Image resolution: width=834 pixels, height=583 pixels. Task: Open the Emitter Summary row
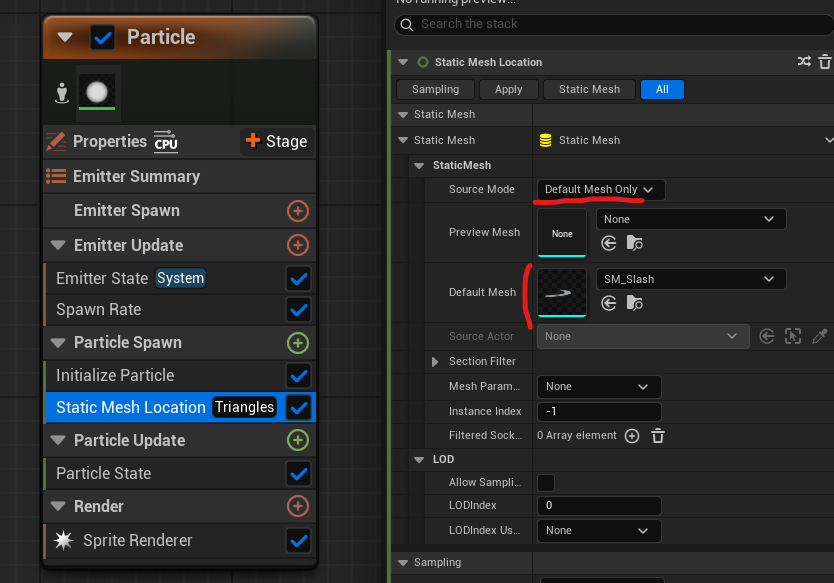[x=136, y=176]
